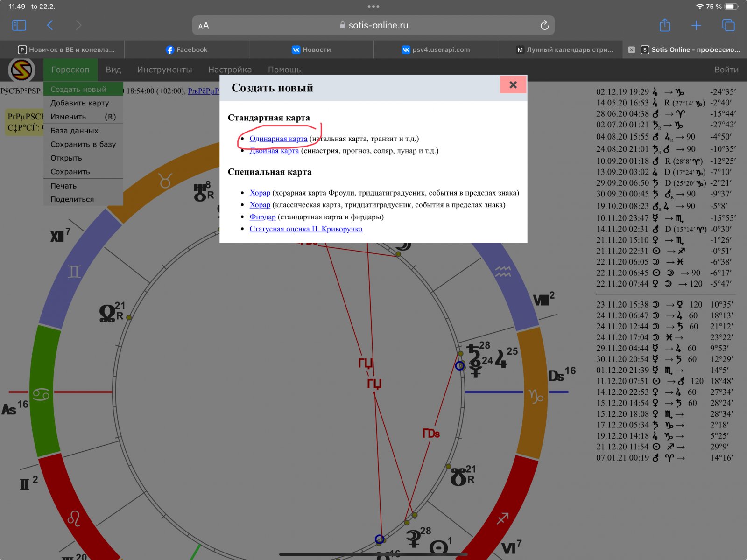
Task: Select Добавить карту menu entry
Action: click(83, 103)
